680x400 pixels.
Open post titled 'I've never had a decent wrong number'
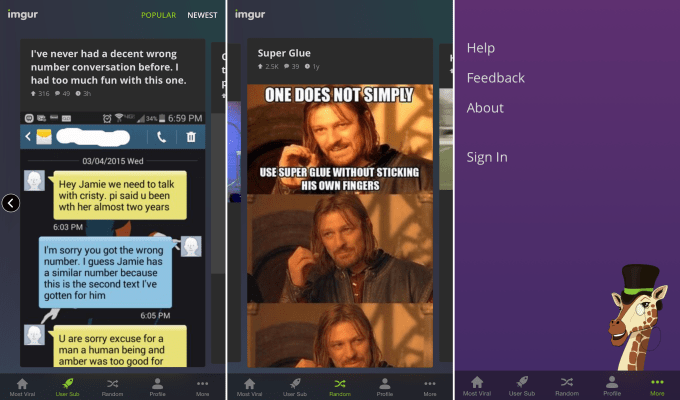[x=108, y=67]
